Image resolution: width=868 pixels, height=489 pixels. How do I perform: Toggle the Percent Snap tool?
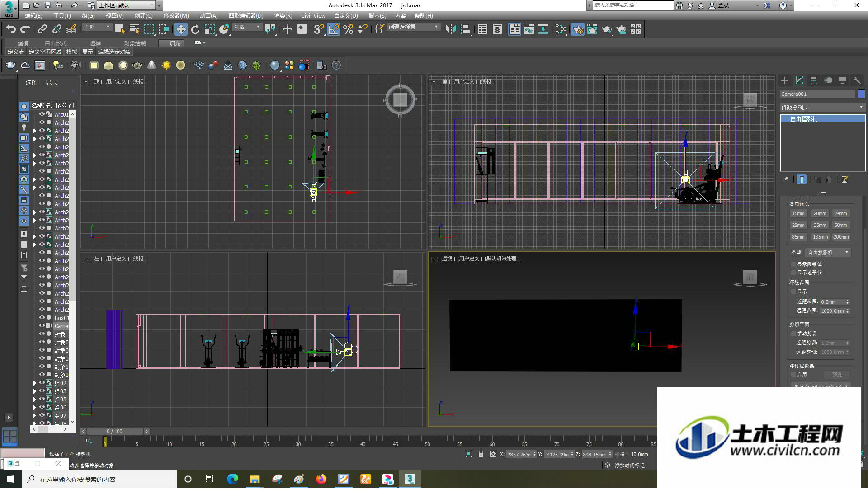coord(348,29)
